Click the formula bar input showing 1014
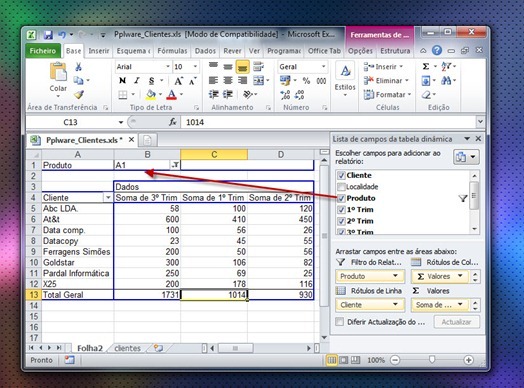This screenshot has height=388, width=524. pyautogui.click(x=329, y=122)
